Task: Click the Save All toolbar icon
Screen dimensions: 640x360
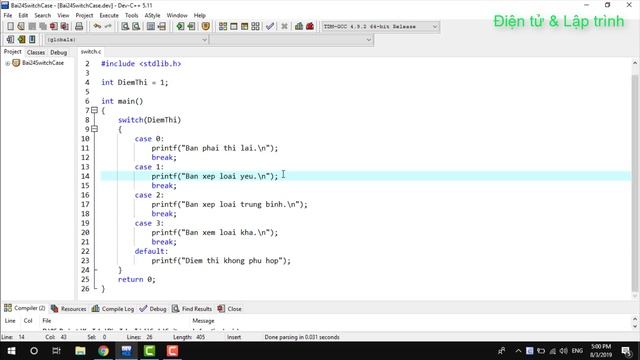Action: (43, 27)
